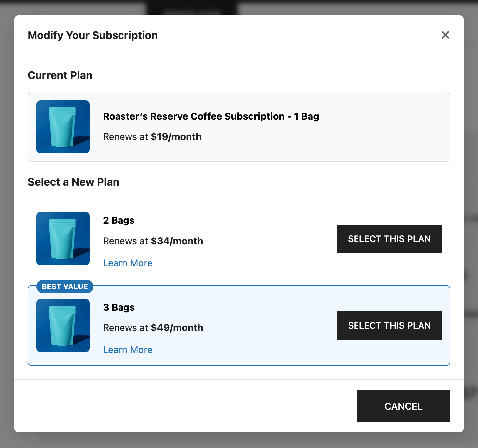
Task: Click the CANCEL button
Action: pos(403,406)
